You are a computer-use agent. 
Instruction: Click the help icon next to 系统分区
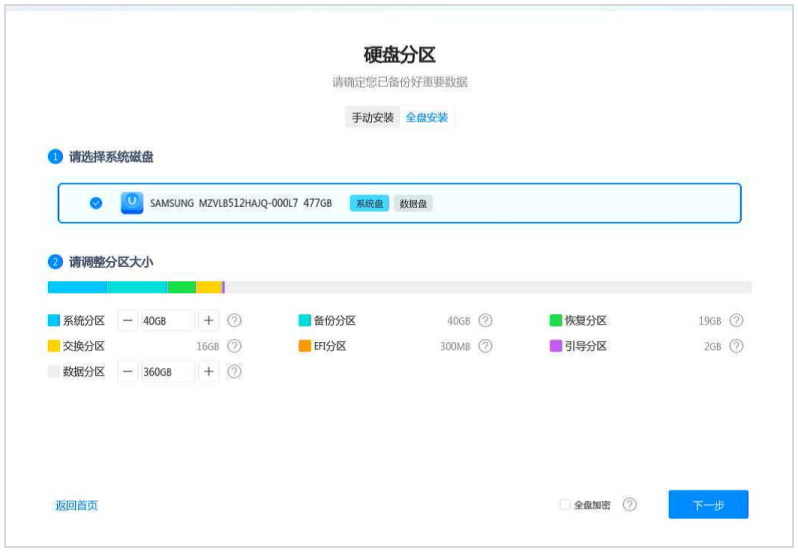[x=234, y=320]
